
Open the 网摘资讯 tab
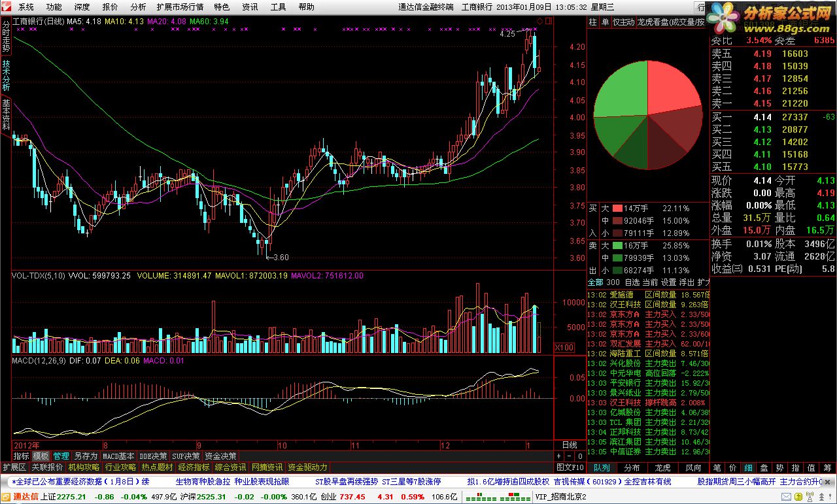[267, 467]
